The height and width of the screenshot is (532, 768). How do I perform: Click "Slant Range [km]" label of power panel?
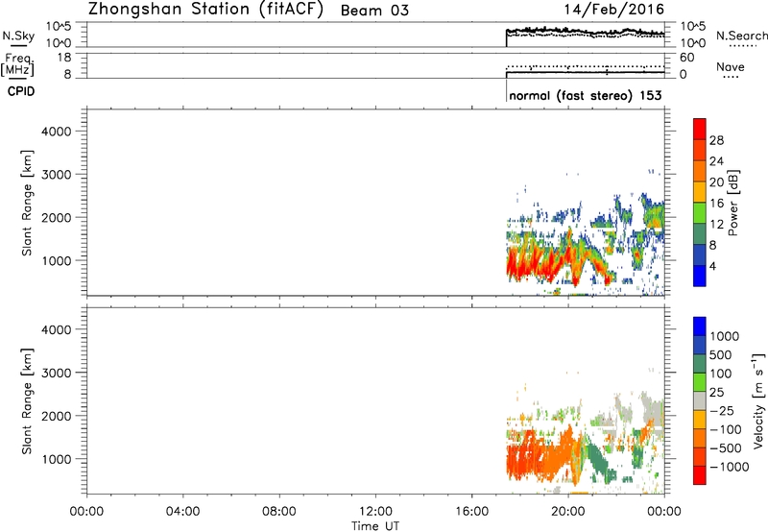27,203
